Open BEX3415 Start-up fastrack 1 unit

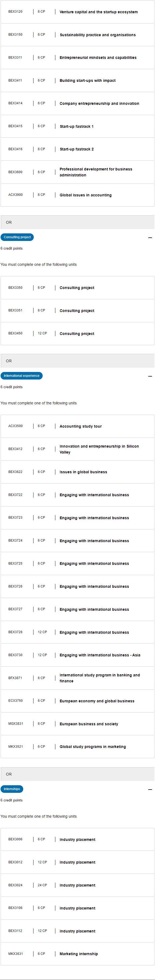point(77,126)
